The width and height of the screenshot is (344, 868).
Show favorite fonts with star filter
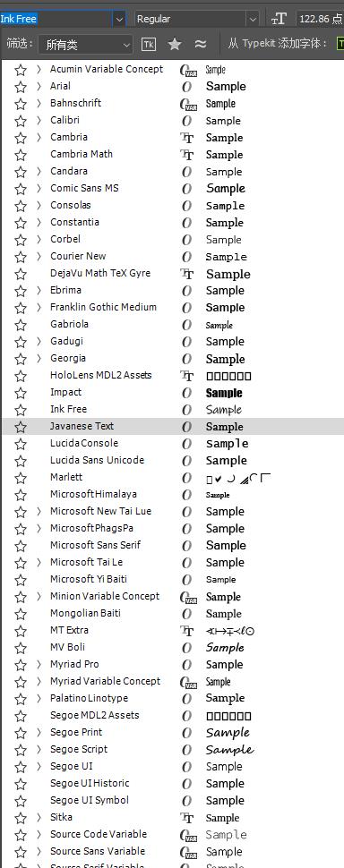(x=175, y=44)
